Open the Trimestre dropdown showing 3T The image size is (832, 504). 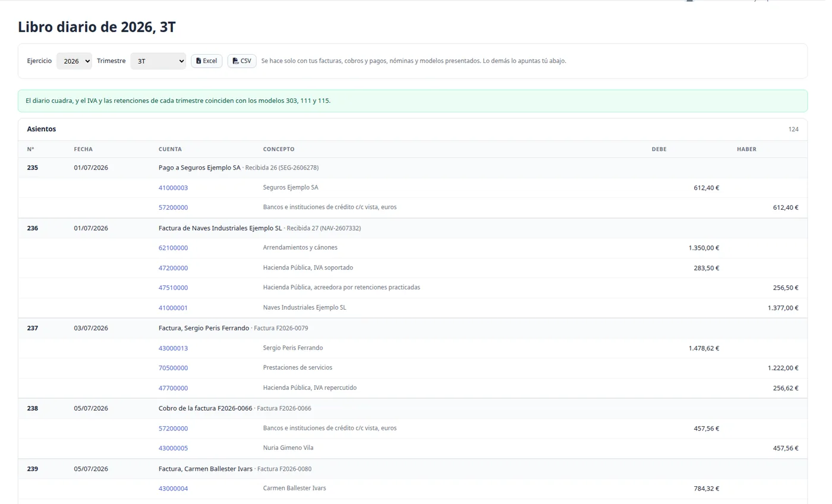click(x=158, y=61)
